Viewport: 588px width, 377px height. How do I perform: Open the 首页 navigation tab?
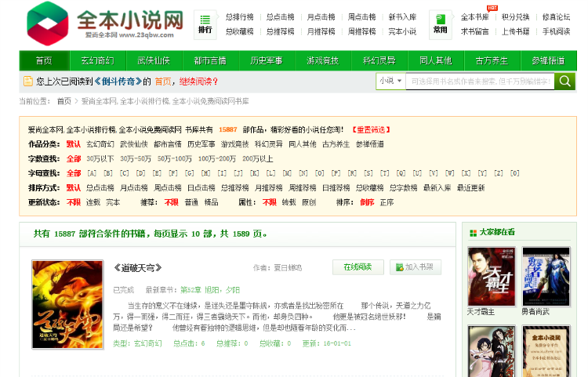click(x=44, y=60)
